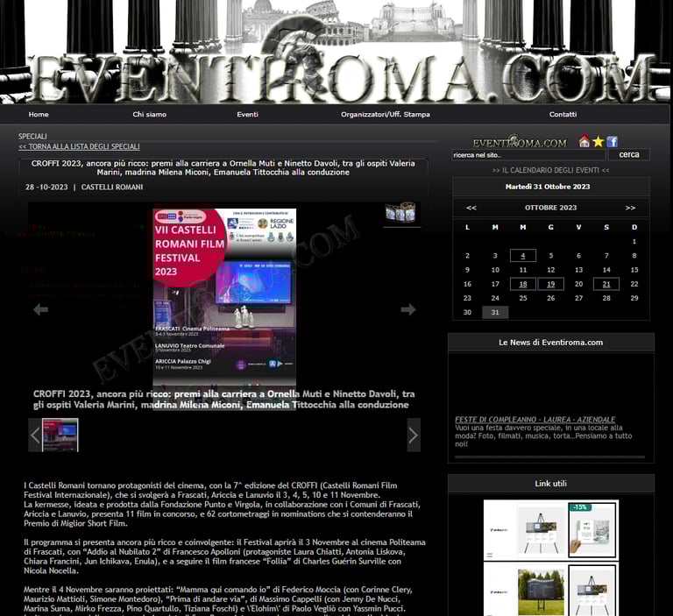Click the 'Le News di Eventiroma.com' heading

(x=550, y=342)
